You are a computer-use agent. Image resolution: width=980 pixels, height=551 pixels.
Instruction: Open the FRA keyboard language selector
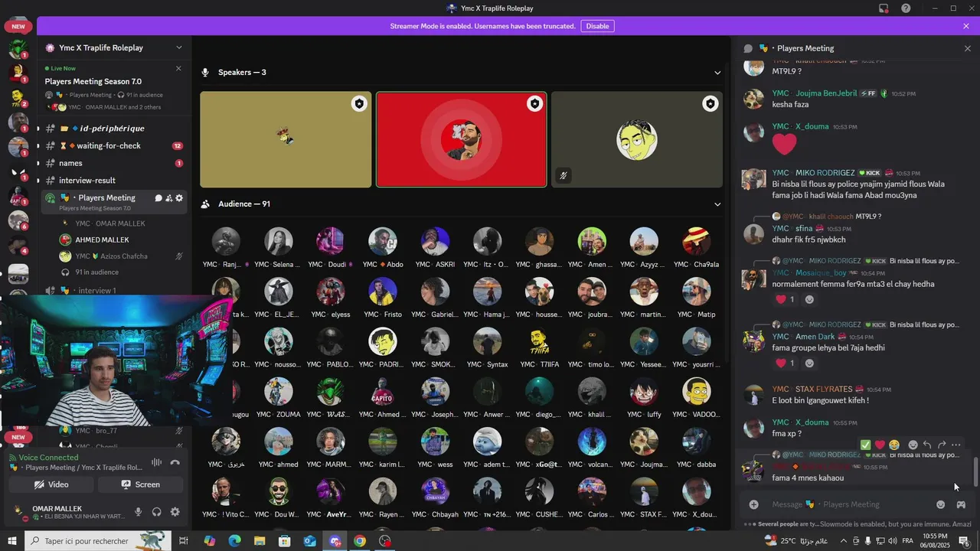908,541
